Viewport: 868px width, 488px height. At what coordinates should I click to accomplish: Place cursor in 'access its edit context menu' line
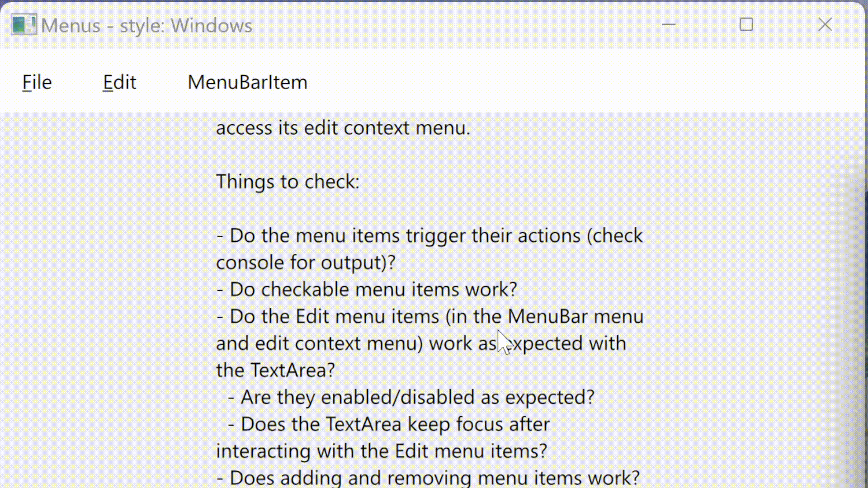[343, 128]
